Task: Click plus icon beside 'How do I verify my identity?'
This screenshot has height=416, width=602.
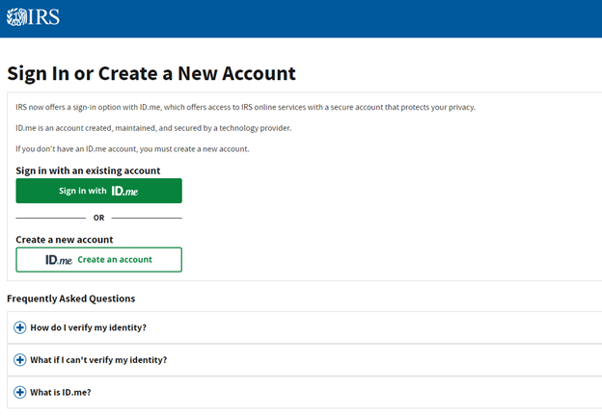Action: tap(20, 327)
